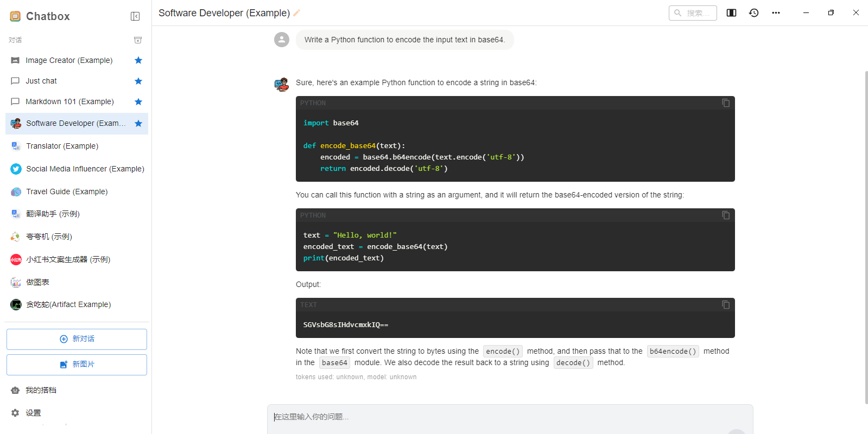Collapse the sidebar with the panel icon

click(135, 16)
